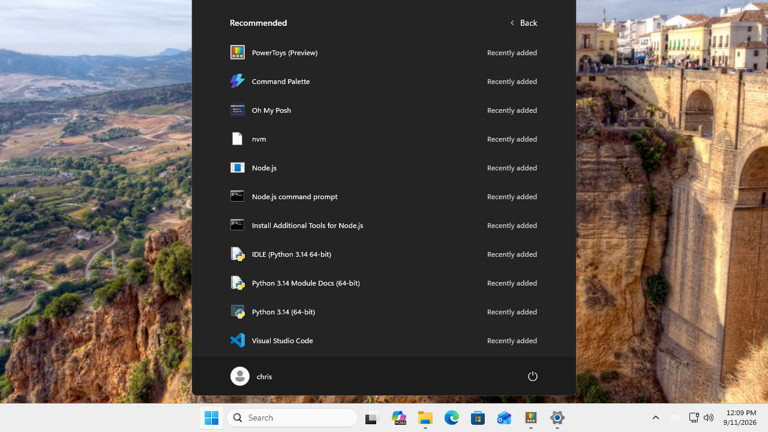
Task: Click the chris user avatar
Action: click(240, 376)
